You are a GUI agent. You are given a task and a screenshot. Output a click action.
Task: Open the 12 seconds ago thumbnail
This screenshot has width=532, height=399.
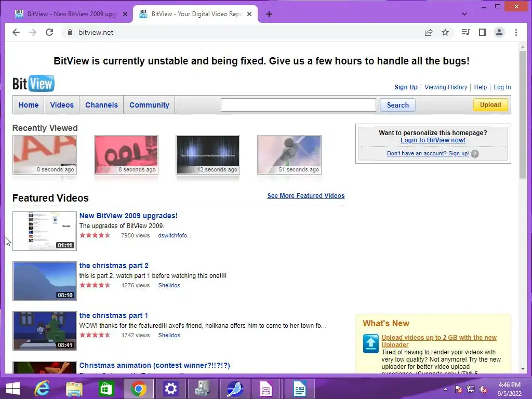click(208, 155)
